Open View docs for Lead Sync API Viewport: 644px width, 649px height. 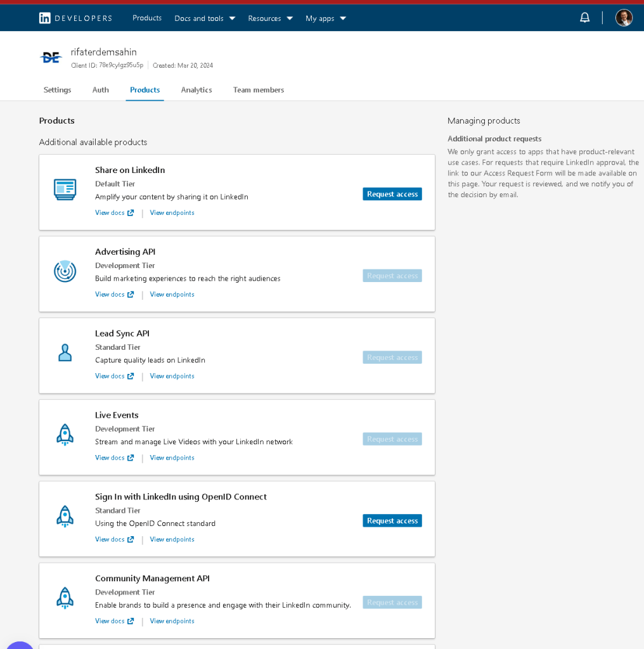click(x=110, y=376)
